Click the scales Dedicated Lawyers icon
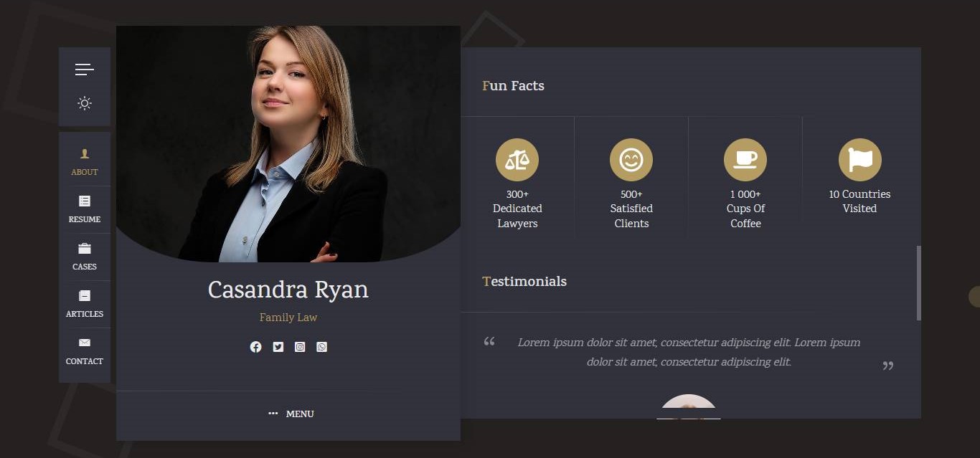The width and height of the screenshot is (980, 458). pyautogui.click(x=517, y=160)
